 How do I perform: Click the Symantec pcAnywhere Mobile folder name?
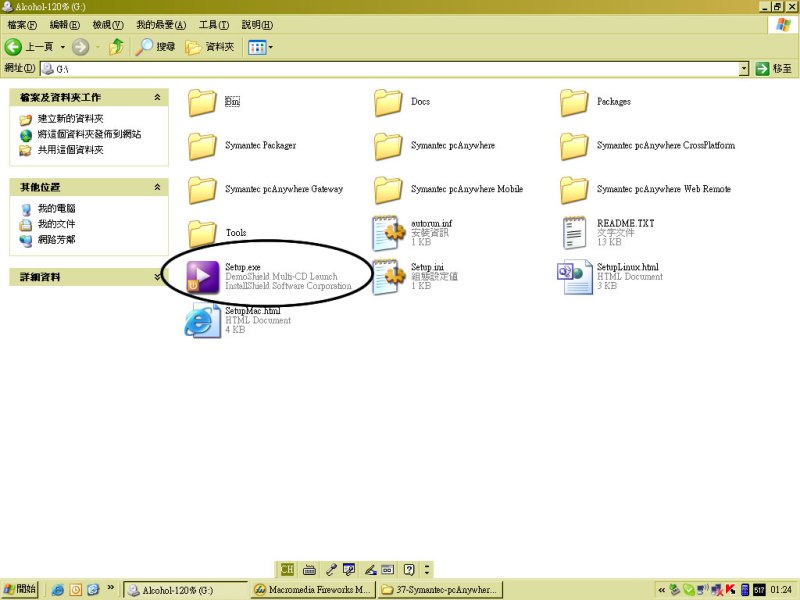(x=467, y=189)
